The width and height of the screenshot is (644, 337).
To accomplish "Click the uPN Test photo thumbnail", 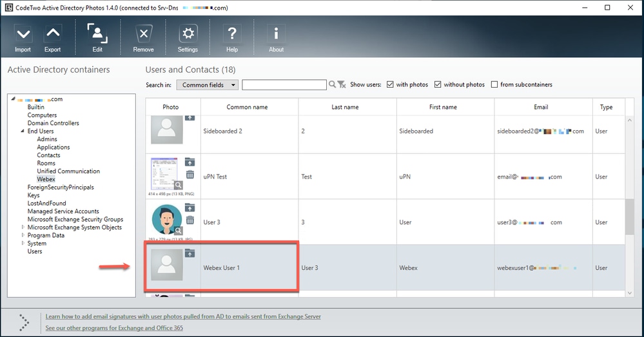I will tap(164, 173).
